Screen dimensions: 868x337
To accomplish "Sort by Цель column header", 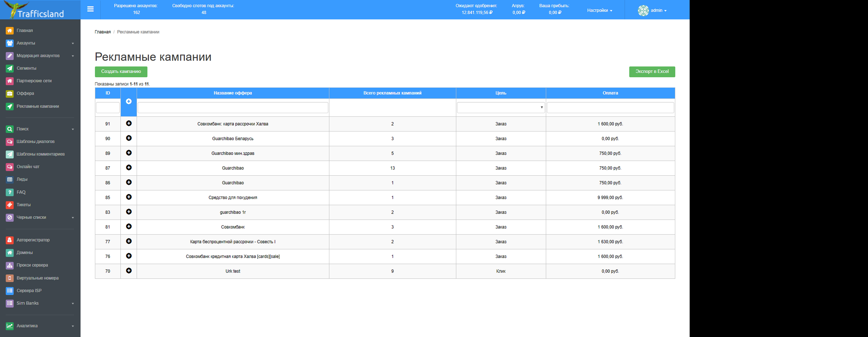I will 501,93.
